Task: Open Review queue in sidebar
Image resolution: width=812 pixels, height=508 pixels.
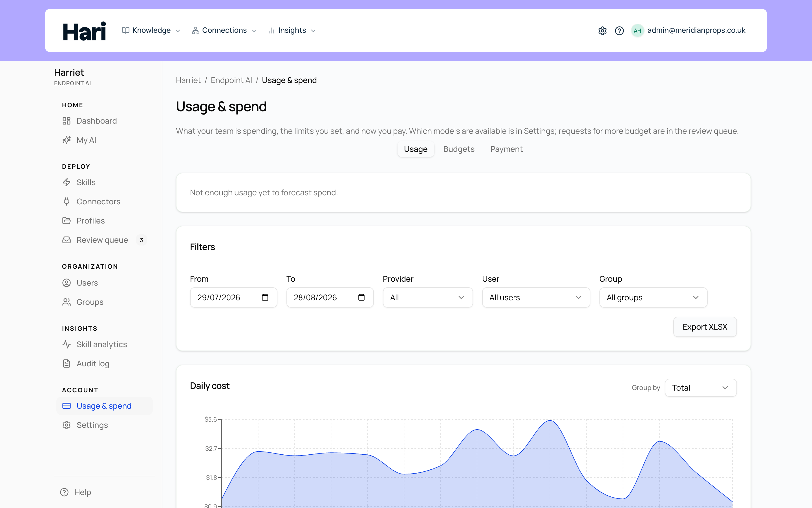Action: (105, 240)
